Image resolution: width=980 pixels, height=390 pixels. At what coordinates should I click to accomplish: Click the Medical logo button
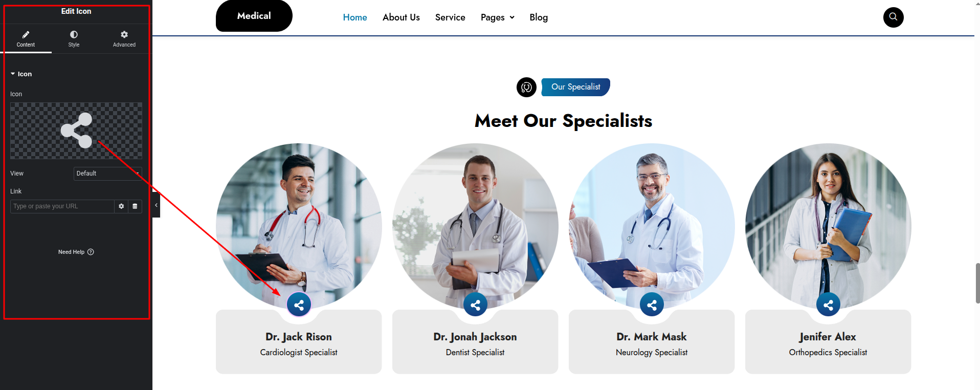pos(254,16)
